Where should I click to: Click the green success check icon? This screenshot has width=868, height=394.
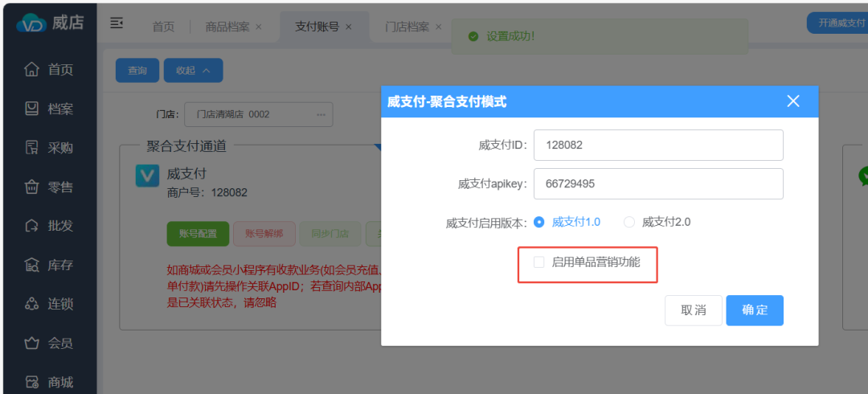[x=473, y=36]
